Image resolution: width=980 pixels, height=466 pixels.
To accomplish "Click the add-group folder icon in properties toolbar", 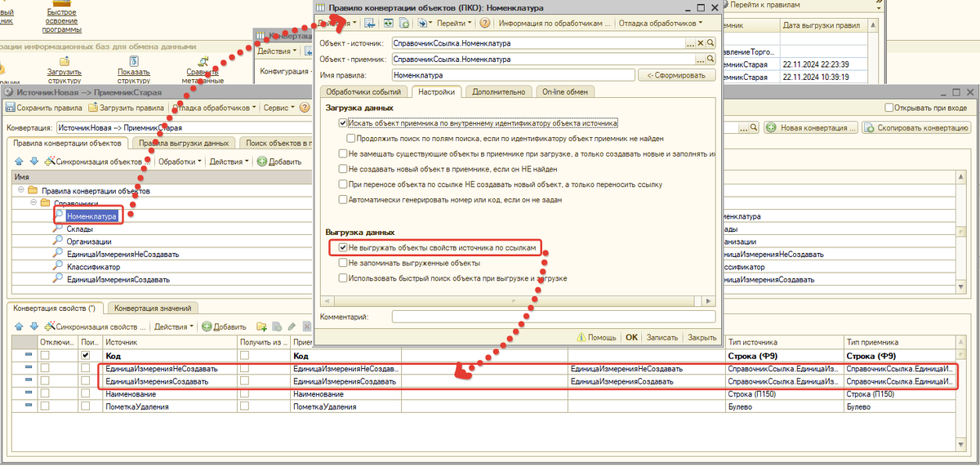I will pos(262,326).
